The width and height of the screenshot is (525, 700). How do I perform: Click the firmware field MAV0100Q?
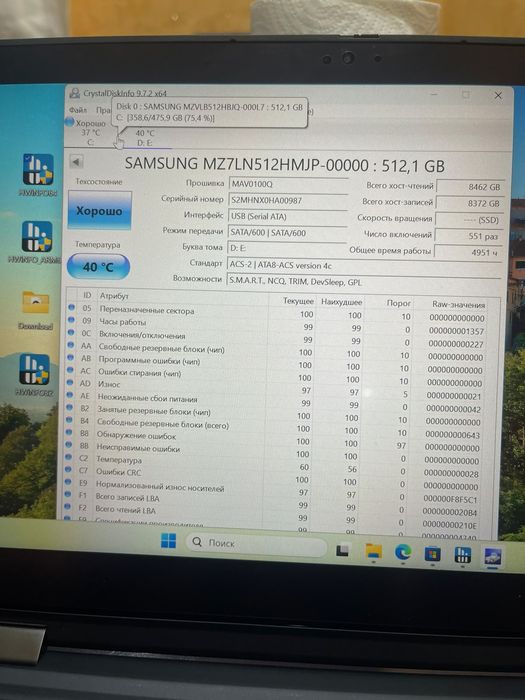point(288,184)
